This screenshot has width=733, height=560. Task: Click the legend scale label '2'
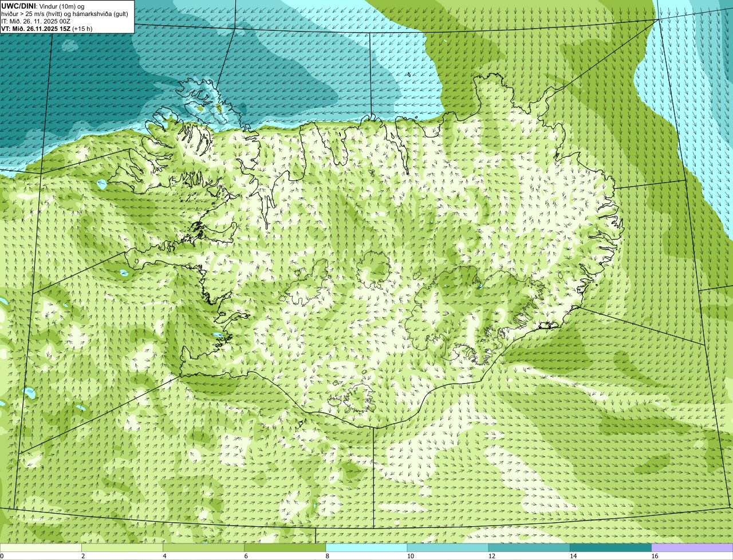[83, 556]
